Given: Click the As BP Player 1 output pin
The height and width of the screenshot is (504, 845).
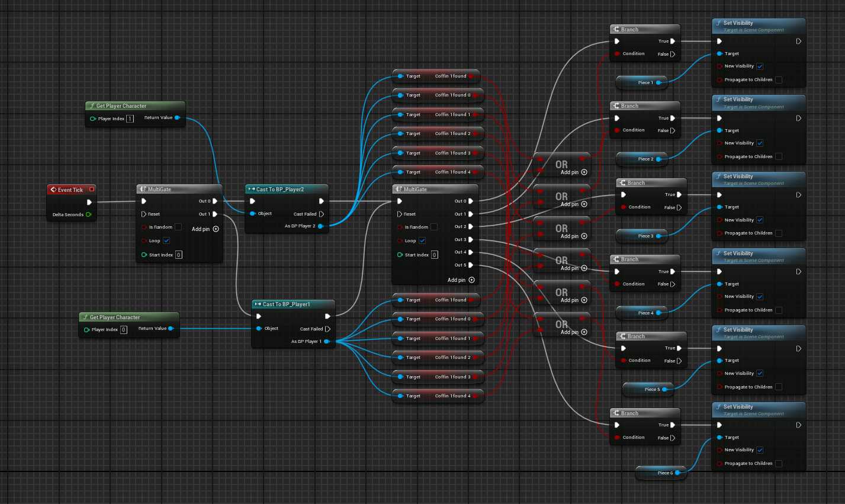Looking at the screenshot, I should (x=326, y=341).
